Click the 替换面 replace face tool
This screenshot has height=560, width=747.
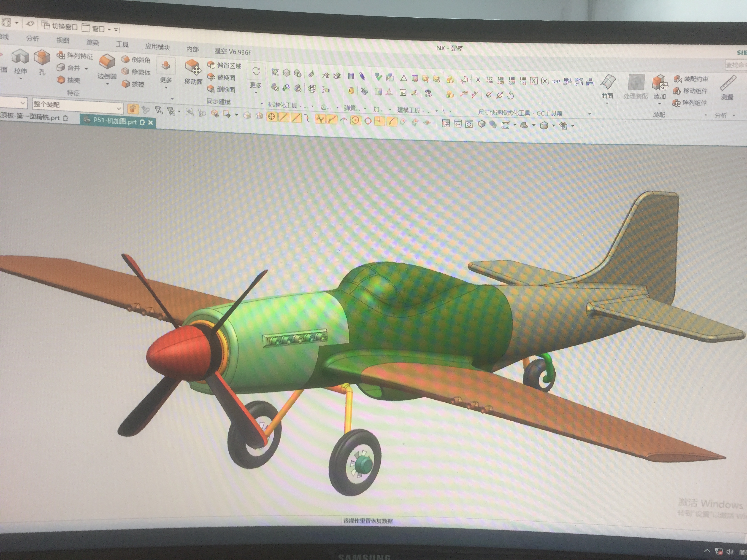click(x=221, y=77)
